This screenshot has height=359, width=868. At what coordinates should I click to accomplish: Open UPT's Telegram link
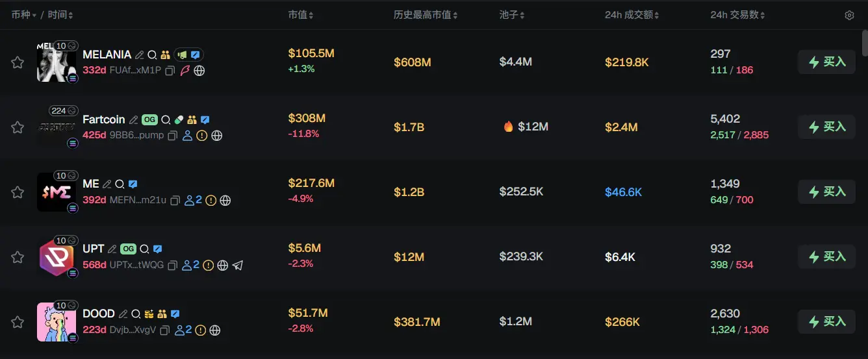click(238, 266)
